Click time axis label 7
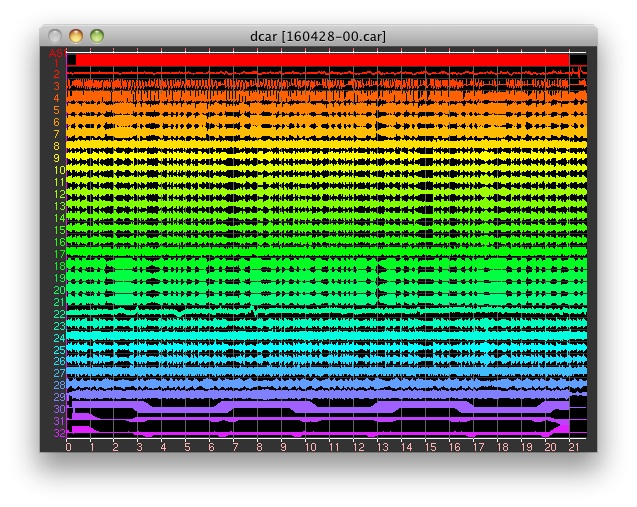 click(235, 447)
